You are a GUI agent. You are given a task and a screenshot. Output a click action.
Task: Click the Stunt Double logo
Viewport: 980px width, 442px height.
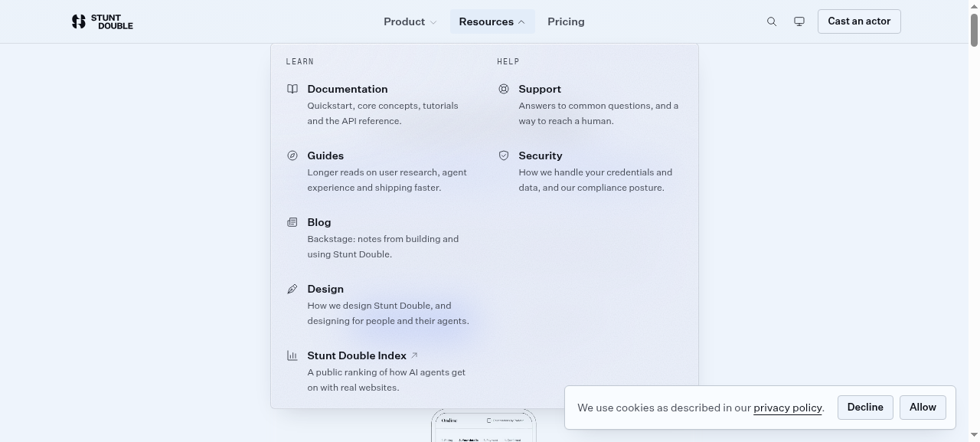tap(102, 21)
